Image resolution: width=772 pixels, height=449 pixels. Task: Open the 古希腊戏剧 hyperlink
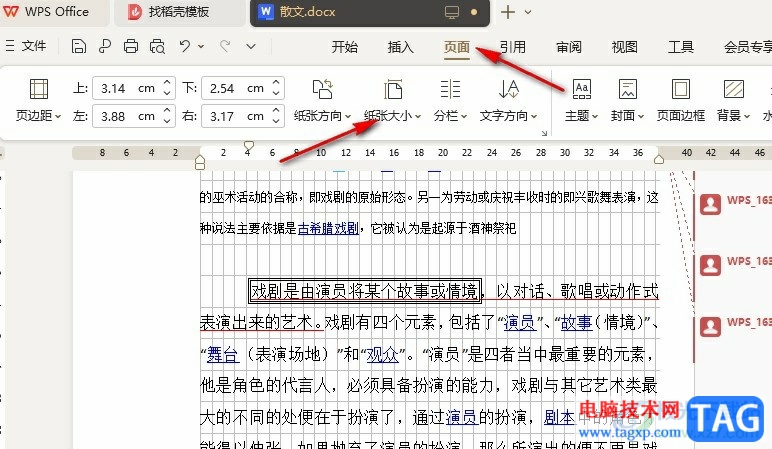pos(328,228)
